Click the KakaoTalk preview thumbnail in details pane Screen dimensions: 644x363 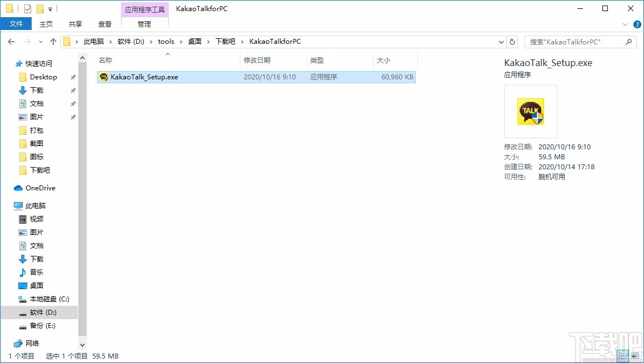[531, 111]
